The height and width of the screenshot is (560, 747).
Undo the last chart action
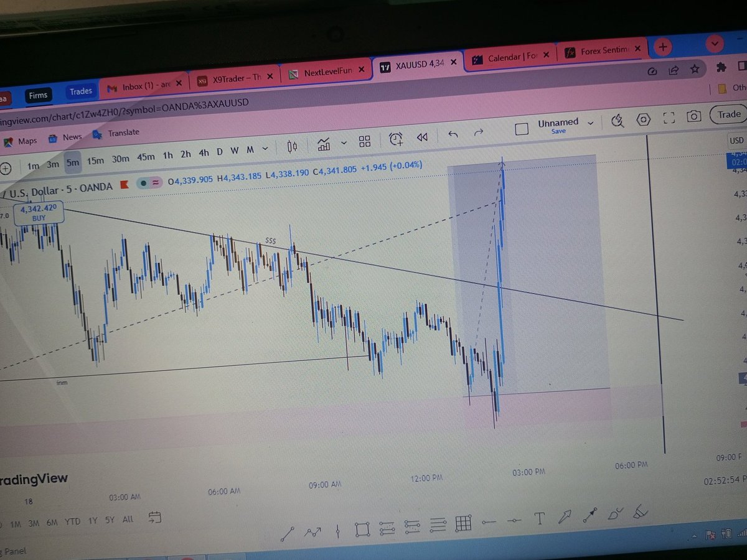pos(453,134)
